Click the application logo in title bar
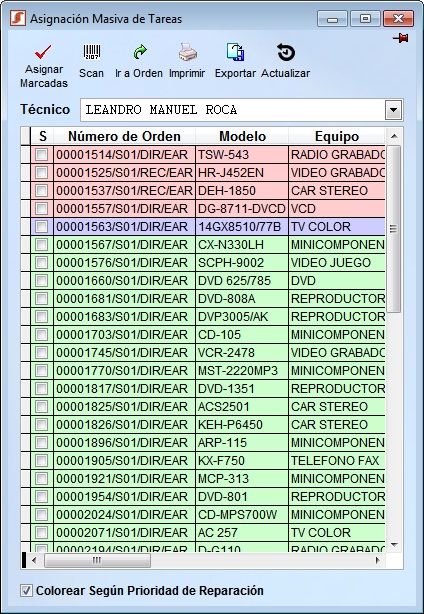 [18, 18]
